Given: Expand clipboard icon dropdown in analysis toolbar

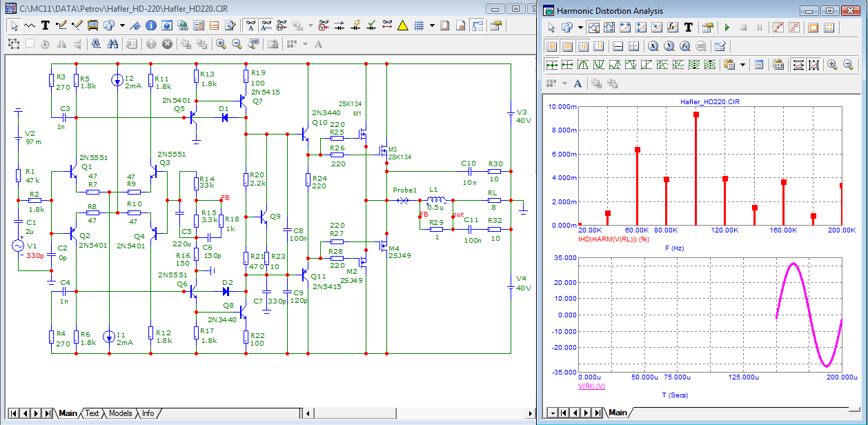Looking at the screenshot, I should coord(742,65).
